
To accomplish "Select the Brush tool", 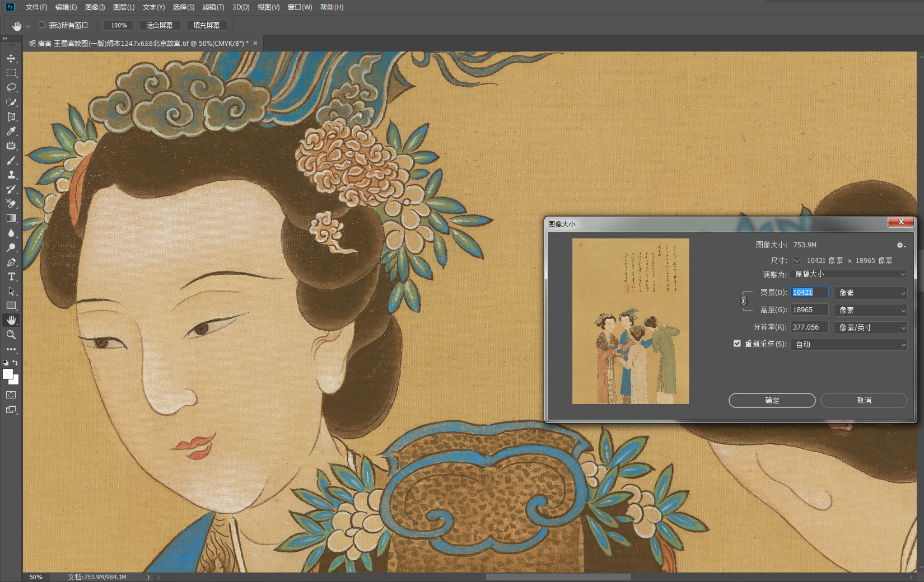I will click(11, 160).
